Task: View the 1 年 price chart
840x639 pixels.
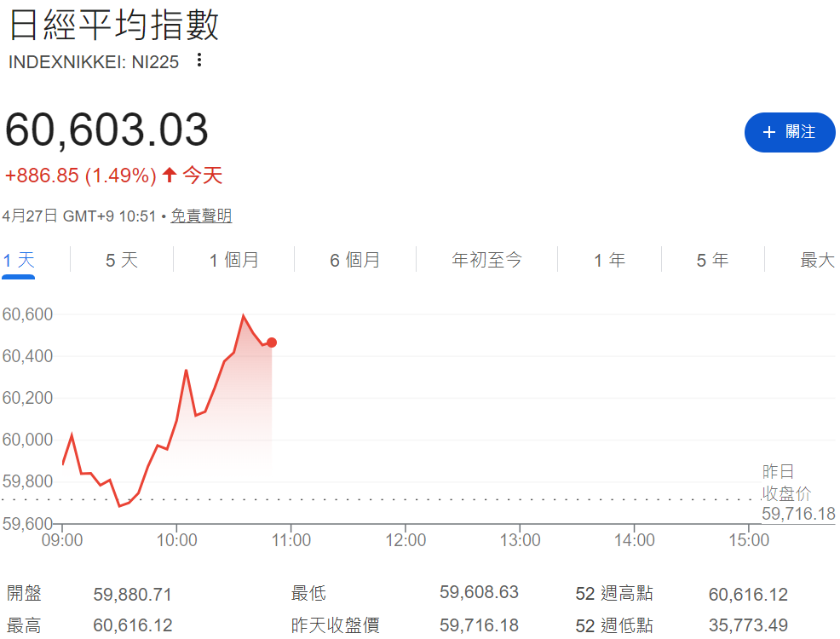Action: point(608,260)
